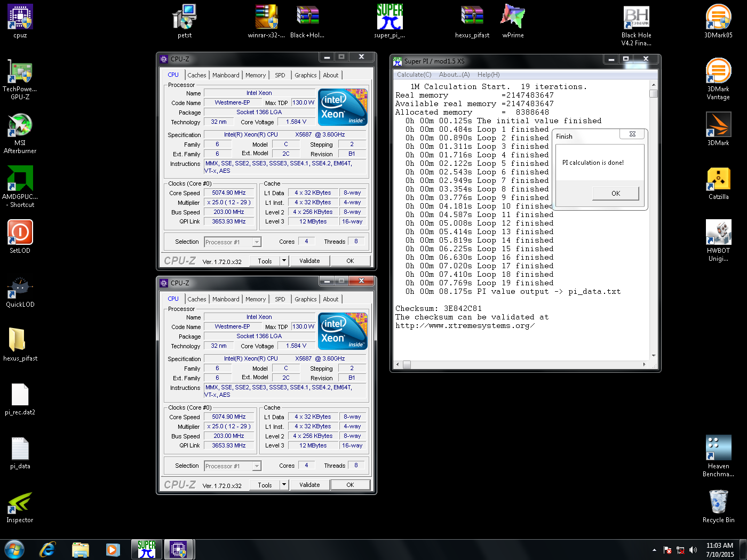Open SPD tab in lower CPU-Z window
This screenshot has height=560, width=747.
coord(280,299)
